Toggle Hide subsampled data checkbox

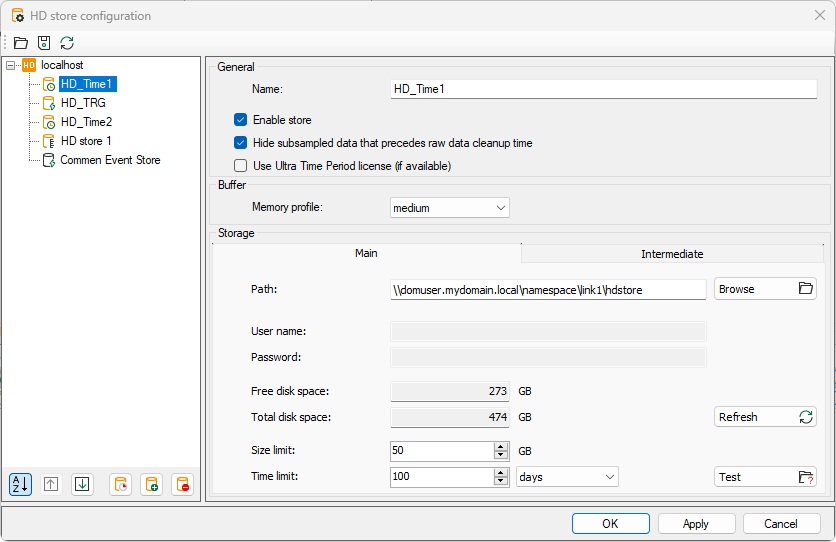click(240, 143)
